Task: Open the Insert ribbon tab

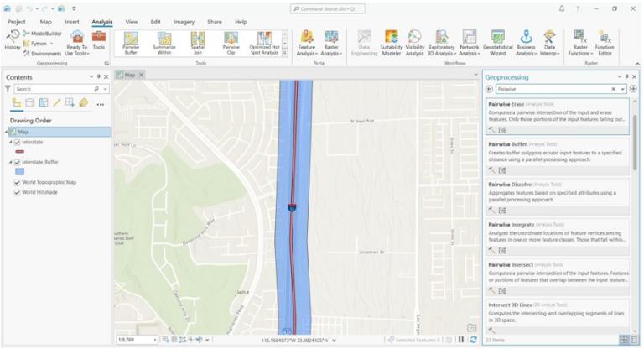Action: tap(72, 22)
